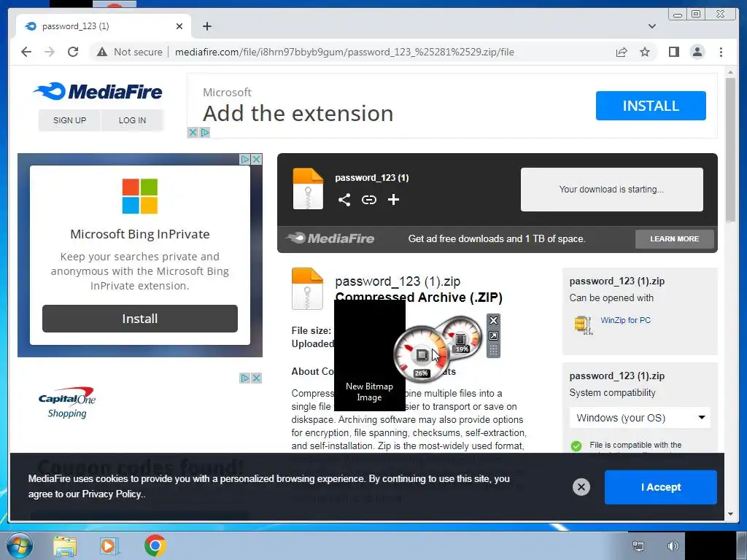Dismiss cookie notice with X button
The height and width of the screenshot is (560, 747).
581,486
